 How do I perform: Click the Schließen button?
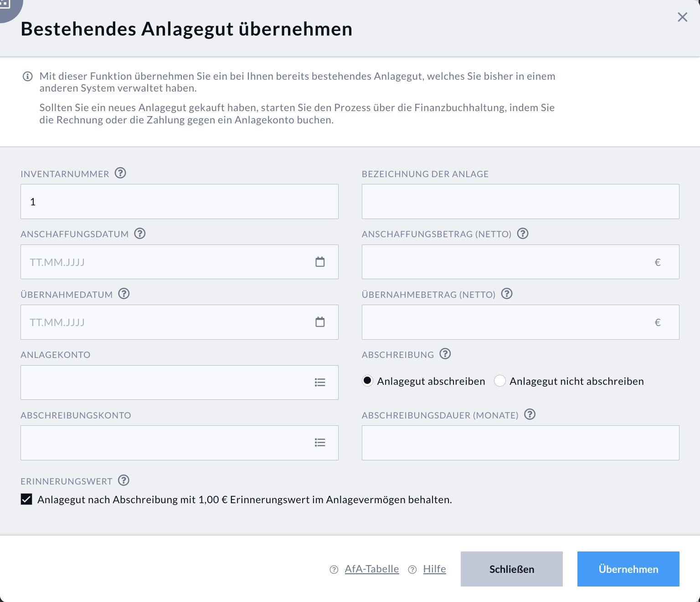coord(511,569)
